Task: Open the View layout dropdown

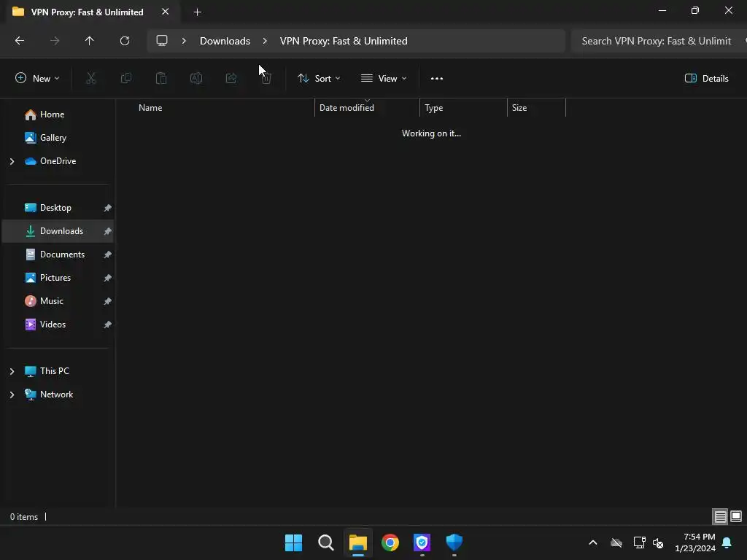Action: click(384, 79)
